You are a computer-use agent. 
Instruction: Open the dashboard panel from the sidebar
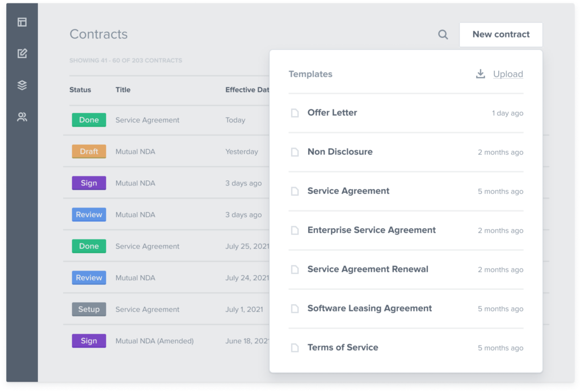click(x=22, y=22)
